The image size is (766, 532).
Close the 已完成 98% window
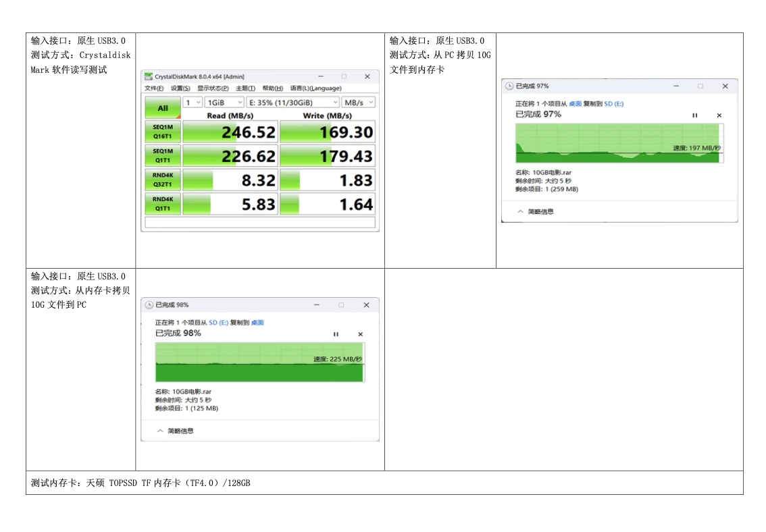[366, 304]
